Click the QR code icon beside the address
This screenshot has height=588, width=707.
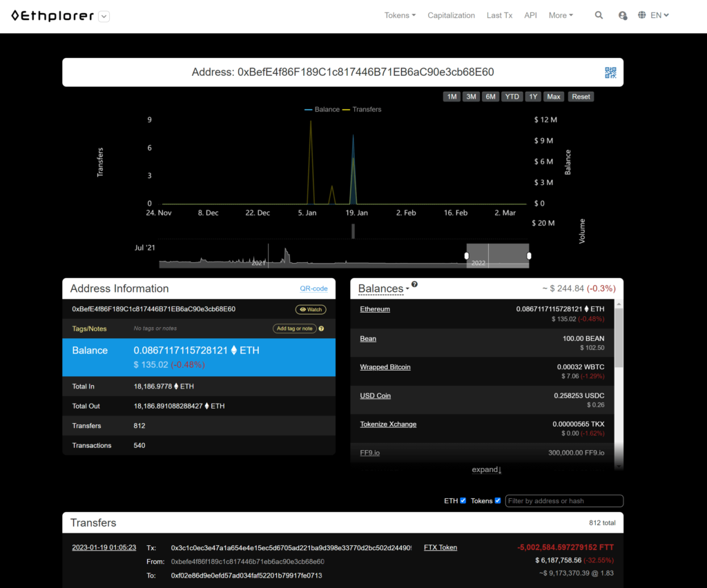click(610, 72)
